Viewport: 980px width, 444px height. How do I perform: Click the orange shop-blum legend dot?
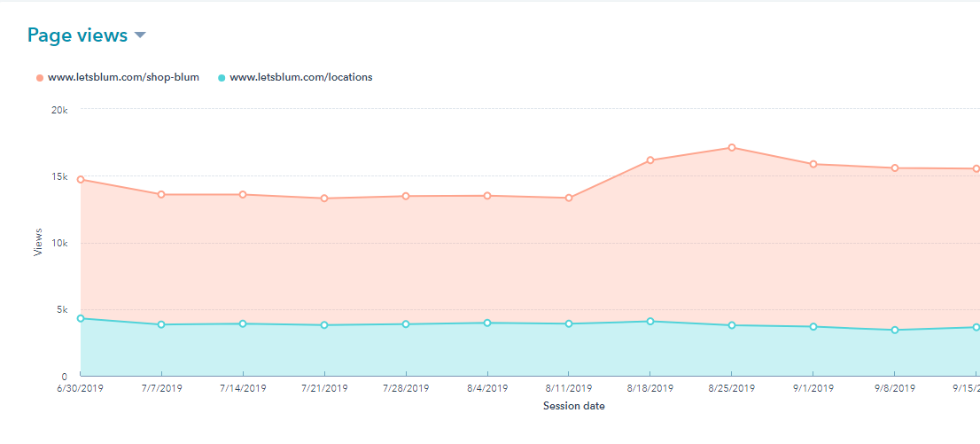(x=40, y=78)
